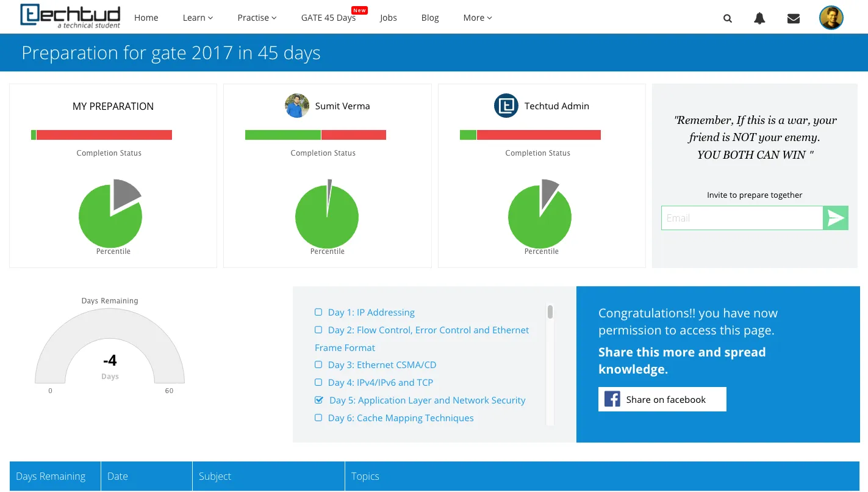Click the search magnifier icon
Image resolution: width=868 pixels, height=492 pixels.
(727, 18)
